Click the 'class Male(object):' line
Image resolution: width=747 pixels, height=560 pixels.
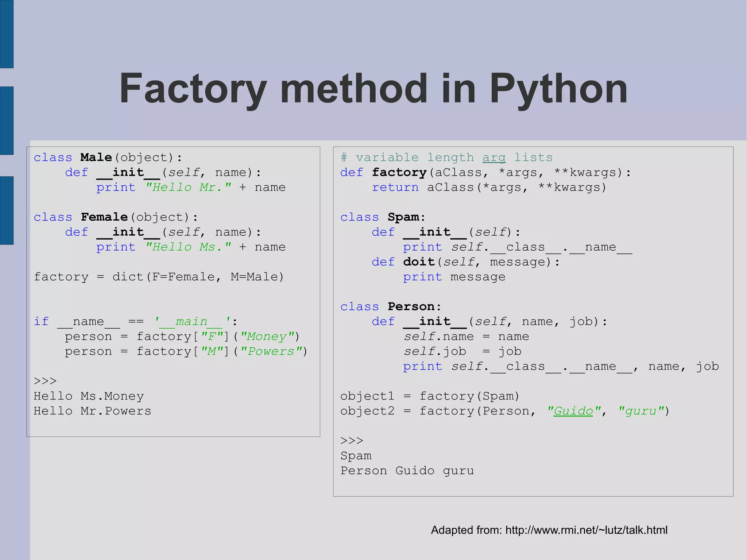coord(108,158)
